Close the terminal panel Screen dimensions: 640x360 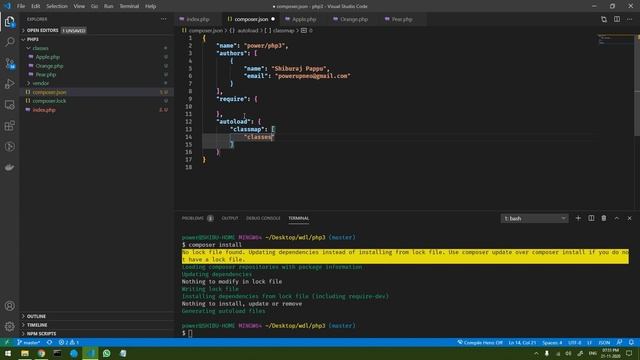[629, 218]
